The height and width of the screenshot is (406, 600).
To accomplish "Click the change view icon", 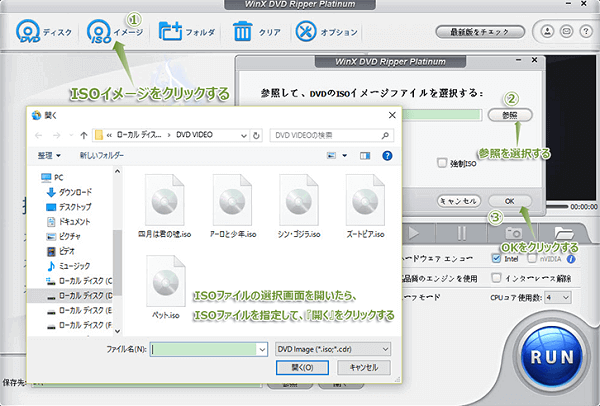I will (x=331, y=155).
